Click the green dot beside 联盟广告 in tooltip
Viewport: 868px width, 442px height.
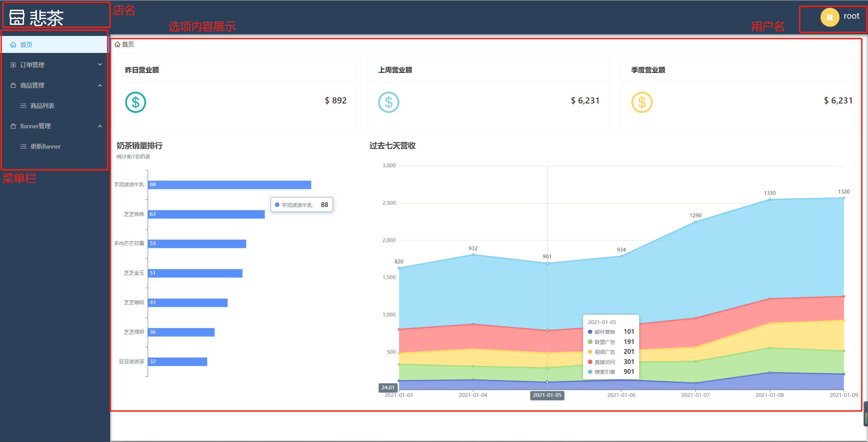[590, 342]
